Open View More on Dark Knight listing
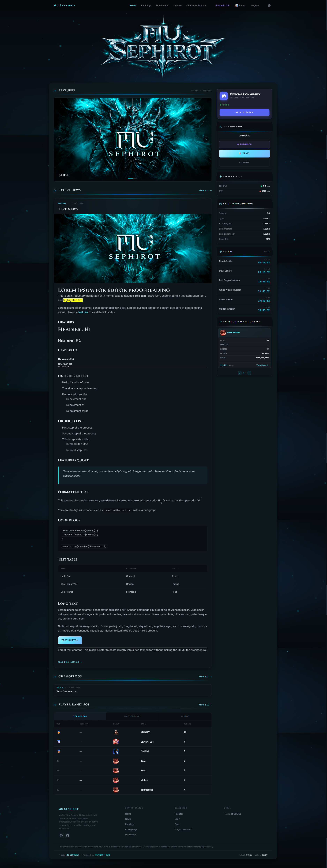Screen dimensions: 327x868 click(x=262, y=365)
